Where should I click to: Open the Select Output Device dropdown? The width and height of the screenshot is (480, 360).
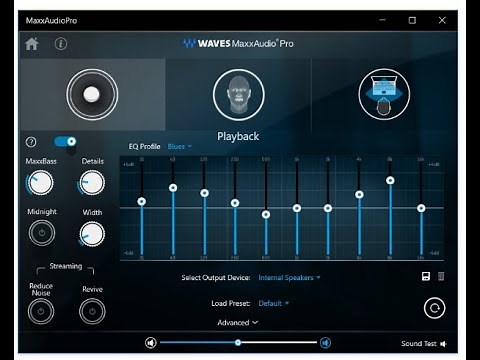[289, 277]
